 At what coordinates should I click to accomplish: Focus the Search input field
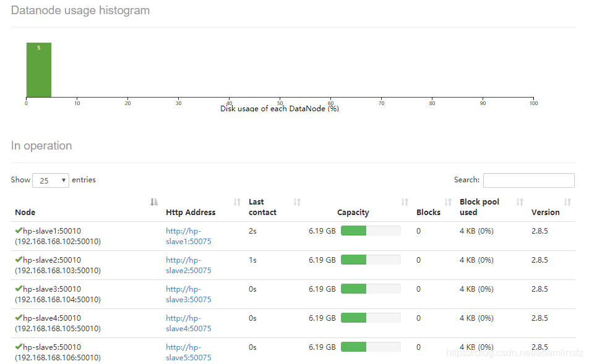coord(529,180)
